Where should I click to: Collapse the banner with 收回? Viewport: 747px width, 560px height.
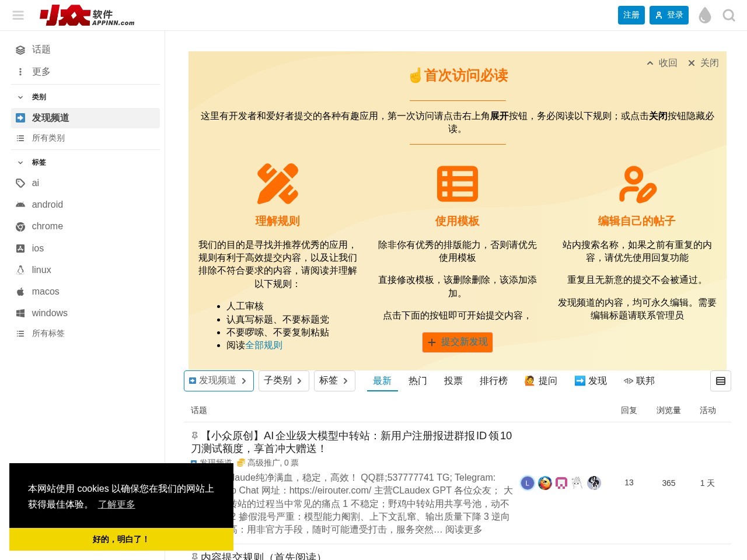coord(662,63)
